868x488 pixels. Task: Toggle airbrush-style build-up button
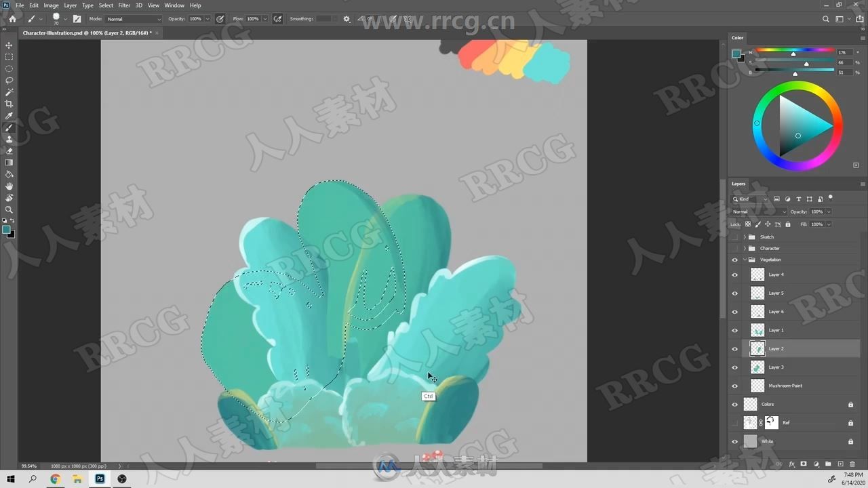277,19
